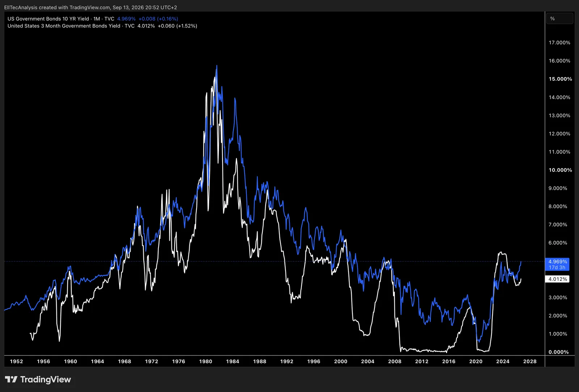Click the 1984 time axis label
This screenshot has width=579, height=392.
tap(233, 362)
